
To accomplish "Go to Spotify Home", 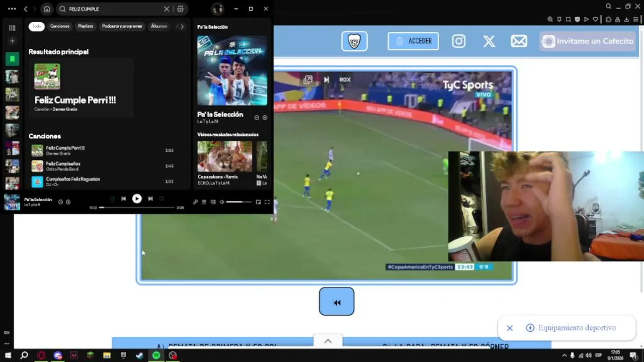I will [47, 9].
